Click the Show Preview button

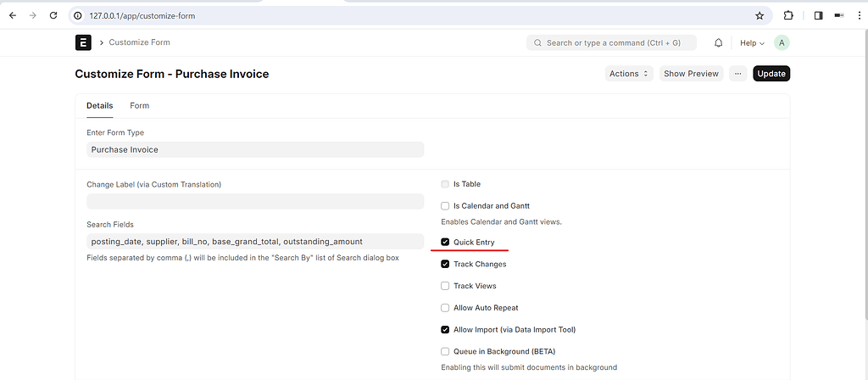(691, 74)
